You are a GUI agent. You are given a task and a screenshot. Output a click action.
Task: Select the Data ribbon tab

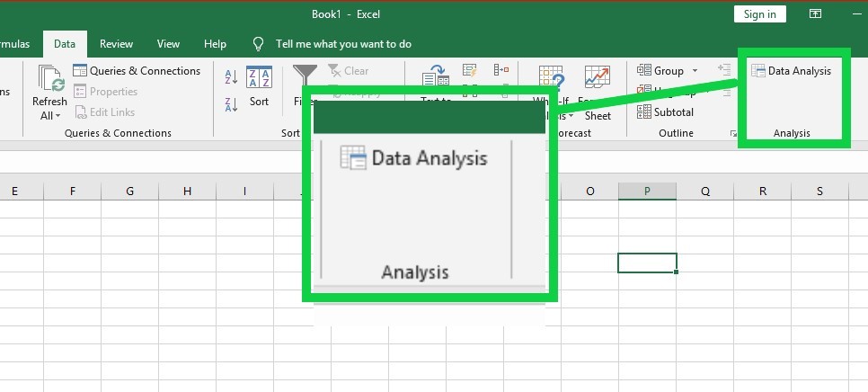(65, 44)
